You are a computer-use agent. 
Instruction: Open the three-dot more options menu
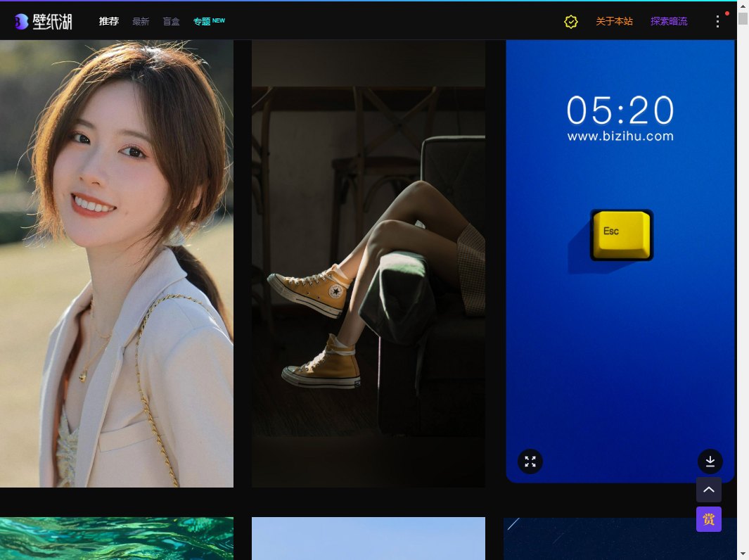[717, 21]
